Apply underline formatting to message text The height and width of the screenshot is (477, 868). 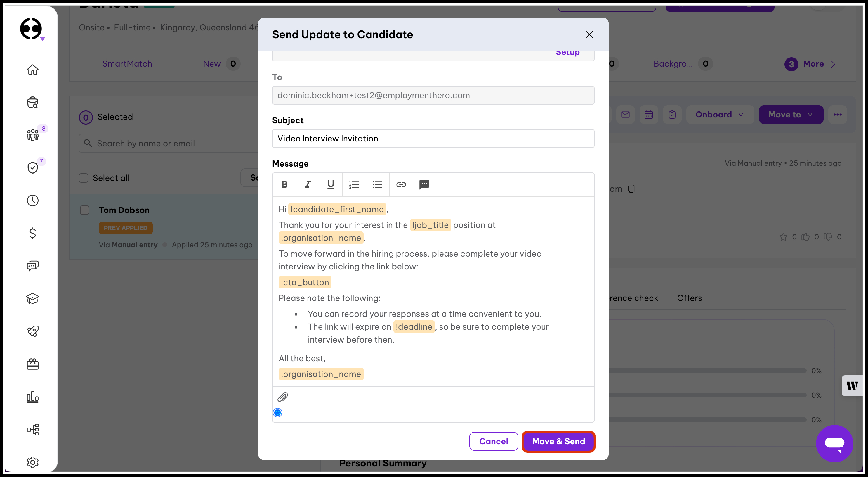(331, 184)
